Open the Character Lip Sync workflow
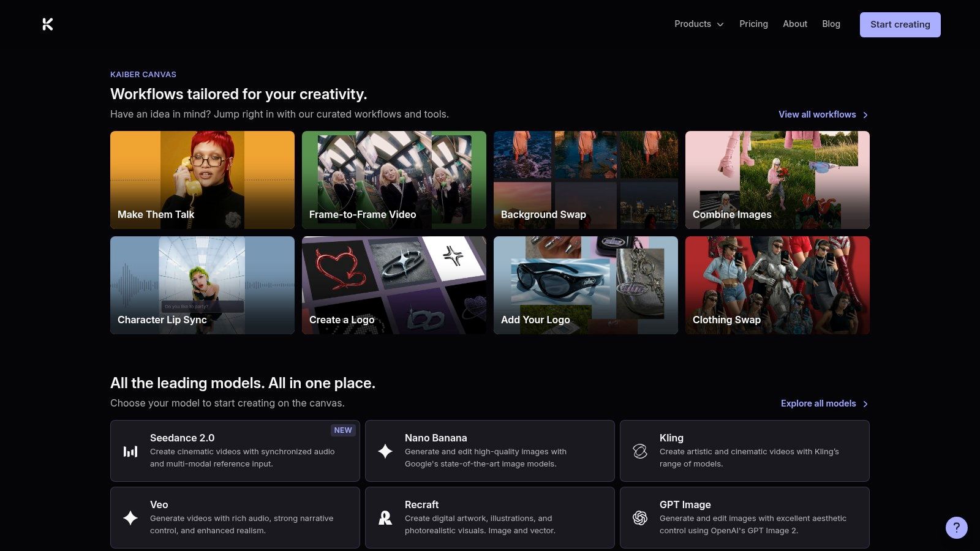Viewport: 980px width, 551px height. click(202, 285)
